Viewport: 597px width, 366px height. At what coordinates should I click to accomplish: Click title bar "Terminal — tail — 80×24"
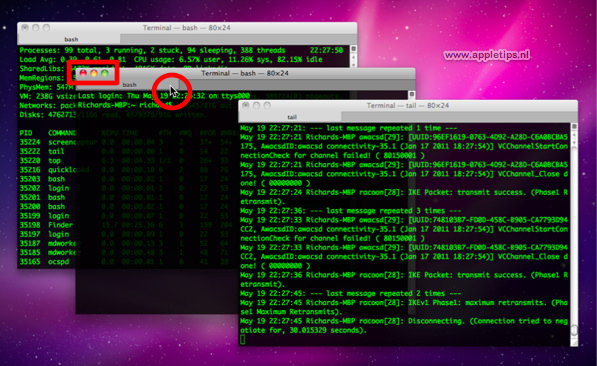click(408, 105)
